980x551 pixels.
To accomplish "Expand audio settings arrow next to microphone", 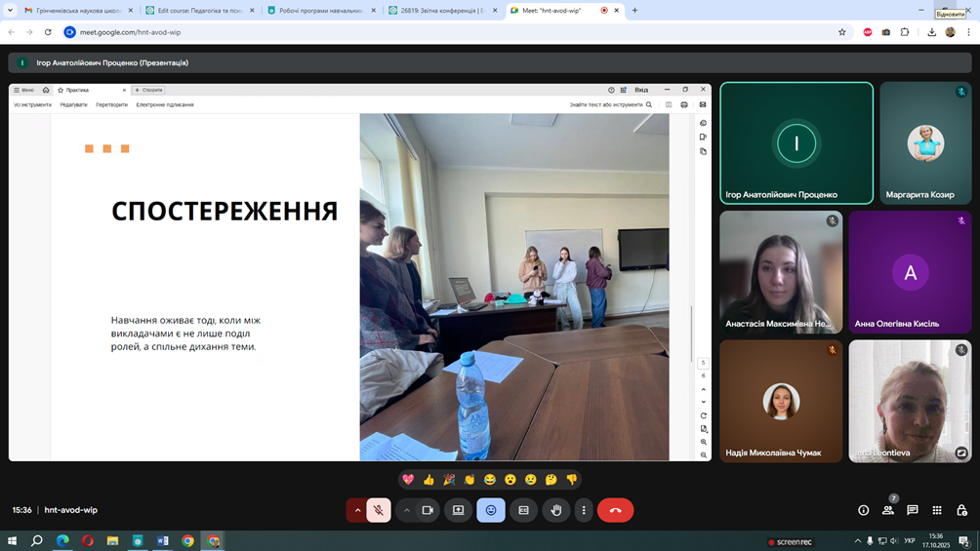I will (x=357, y=510).
